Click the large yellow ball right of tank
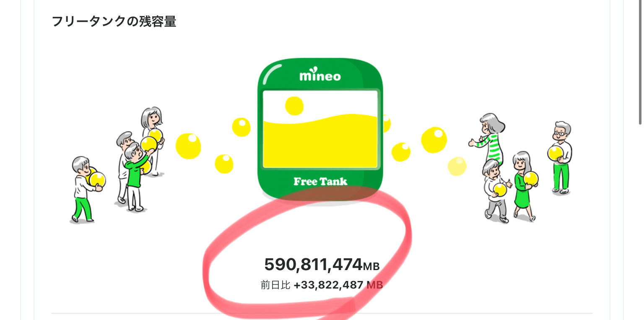The height and width of the screenshot is (320, 644). pyautogui.click(x=434, y=140)
